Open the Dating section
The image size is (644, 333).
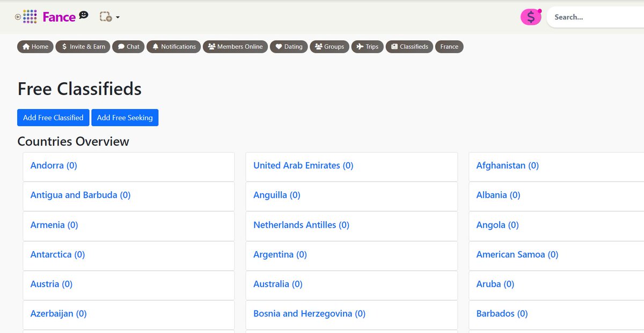(289, 47)
